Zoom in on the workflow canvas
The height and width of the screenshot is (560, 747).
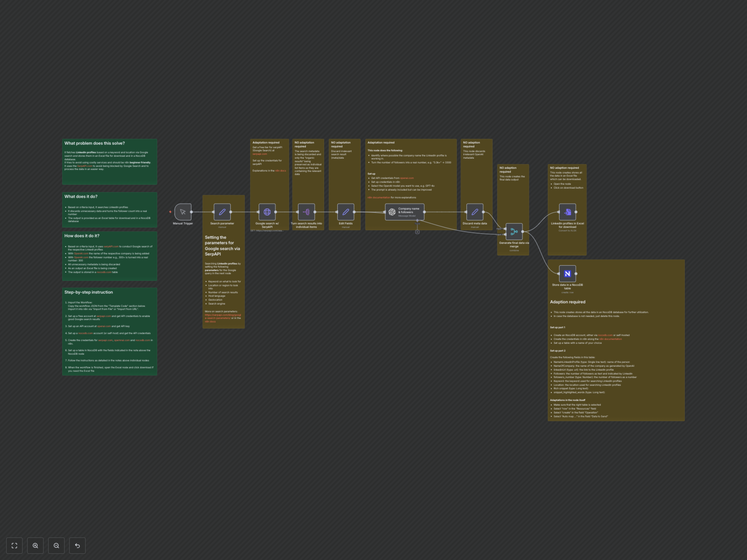[x=35, y=545]
